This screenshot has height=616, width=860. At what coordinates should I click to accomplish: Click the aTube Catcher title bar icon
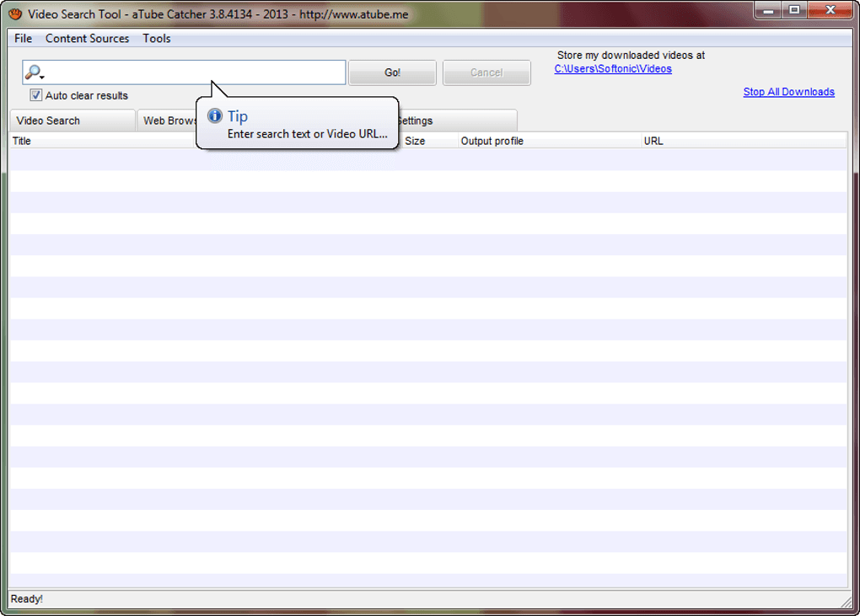point(15,14)
